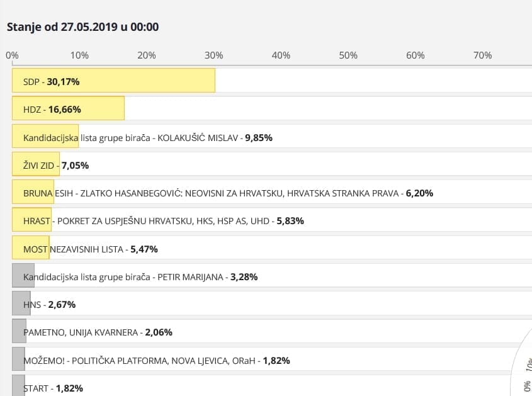Click the gray Petir Marijana bar
532x396 pixels.
click(x=23, y=276)
